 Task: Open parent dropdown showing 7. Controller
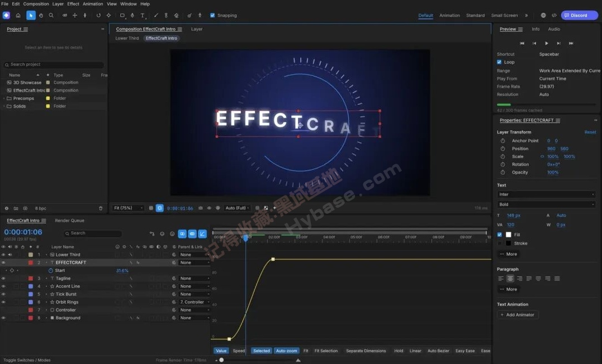pos(194,302)
